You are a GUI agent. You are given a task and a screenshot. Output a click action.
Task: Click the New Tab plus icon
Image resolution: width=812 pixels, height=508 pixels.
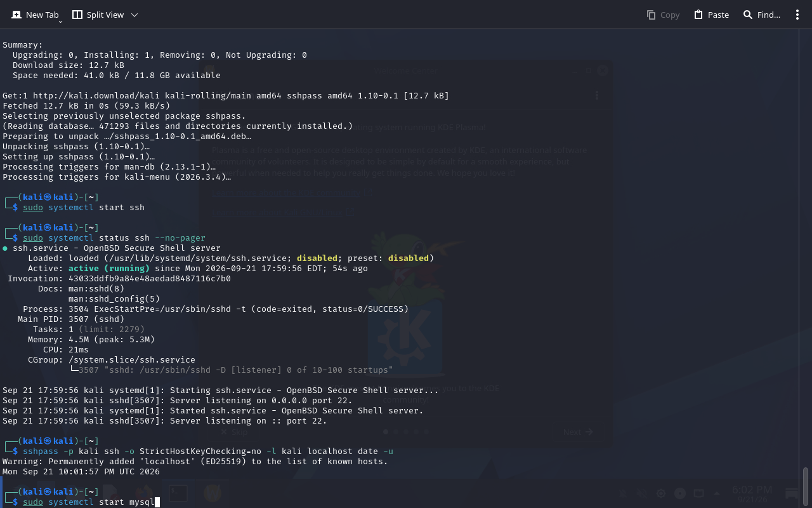coord(16,15)
